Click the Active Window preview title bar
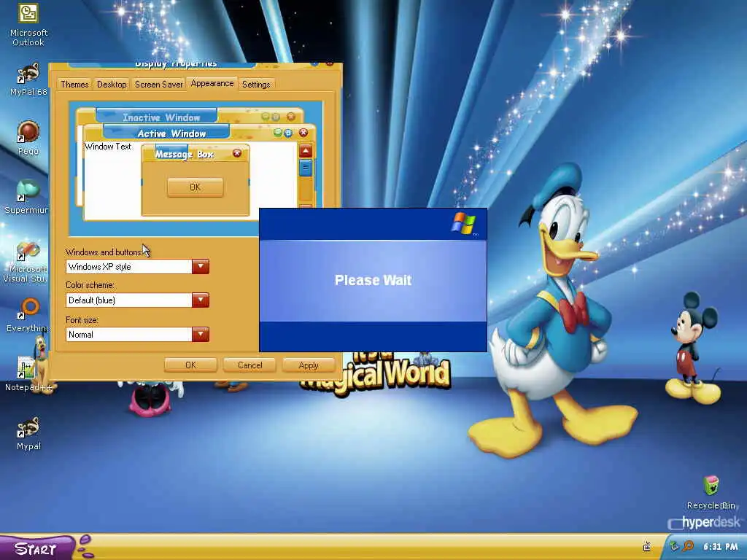Viewport: 747px width, 560px height. tap(199, 133)
